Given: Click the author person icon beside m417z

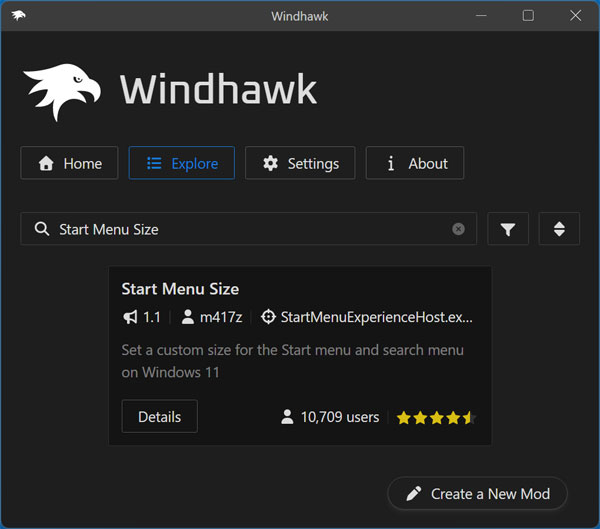Looking at the screenshot, I should pyautogui.click(x=188, y=317).
